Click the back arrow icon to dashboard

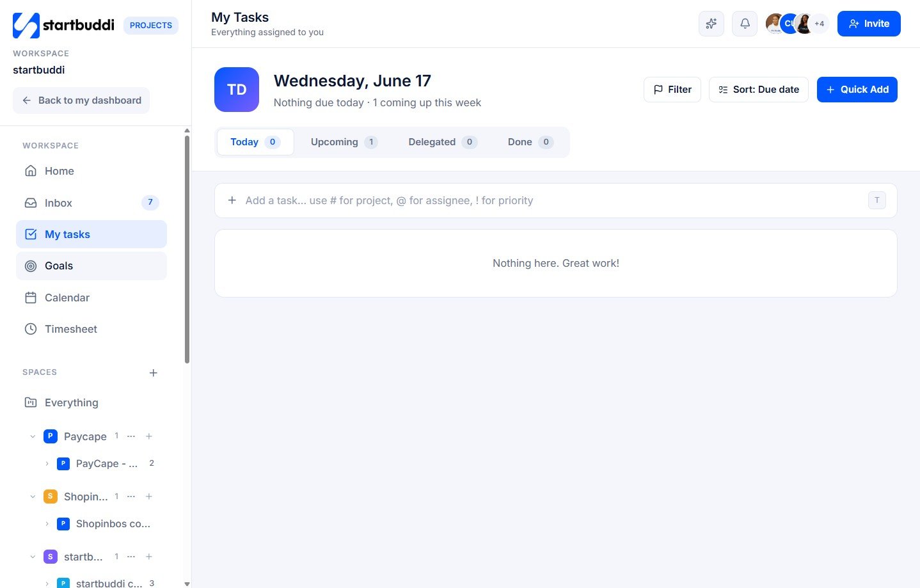pyautogui.click(x=27, y=100)
